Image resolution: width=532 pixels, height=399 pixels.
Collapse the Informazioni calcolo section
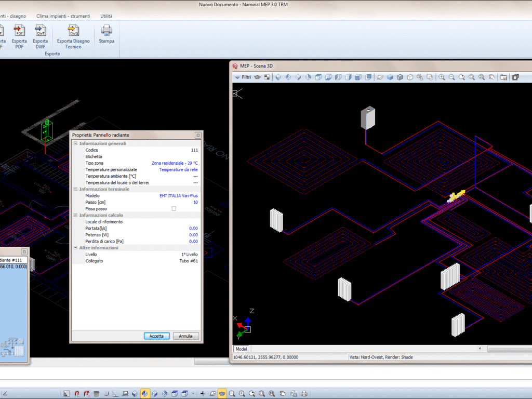coord(75,215)
